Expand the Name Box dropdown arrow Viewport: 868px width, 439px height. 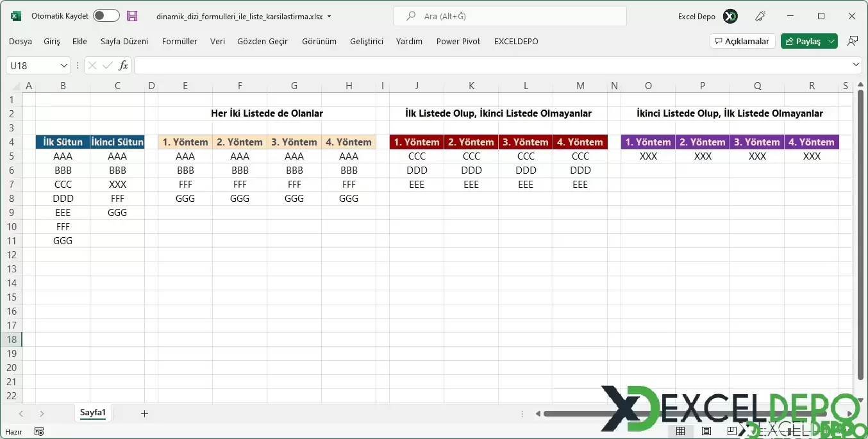[64, 65]
